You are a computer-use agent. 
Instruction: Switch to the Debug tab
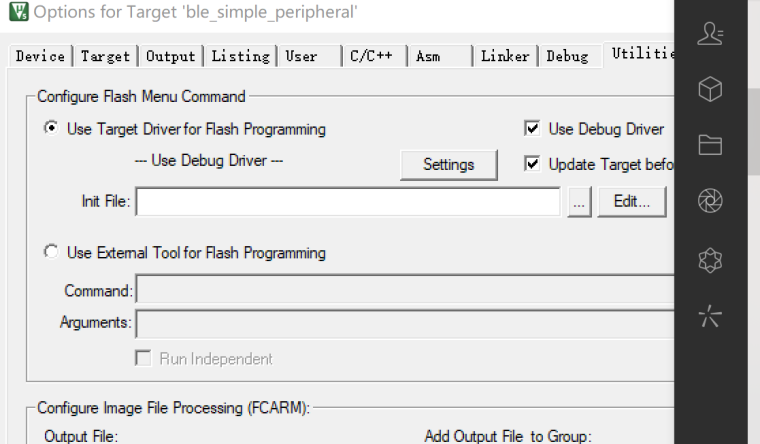click(567, 57)
